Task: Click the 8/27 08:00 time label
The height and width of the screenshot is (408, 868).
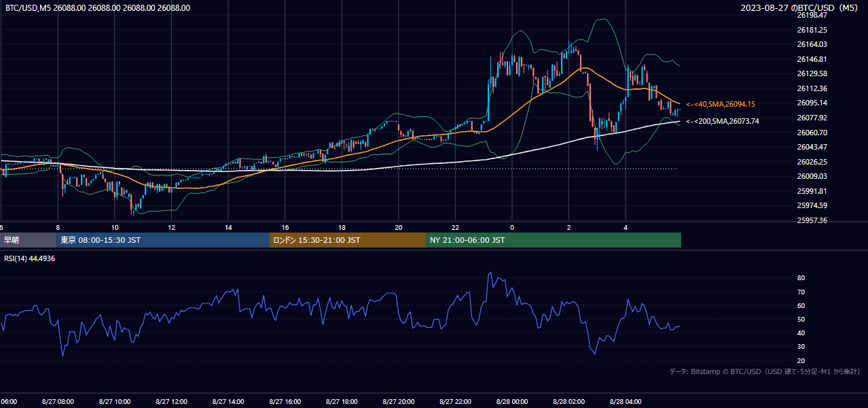Action: [x=58, y=402]
